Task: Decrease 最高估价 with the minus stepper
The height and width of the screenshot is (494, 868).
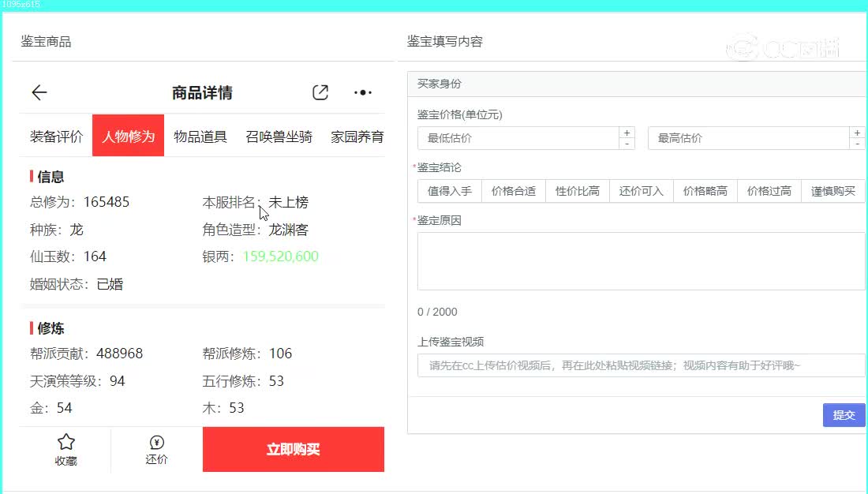Action: click(858, 142)
